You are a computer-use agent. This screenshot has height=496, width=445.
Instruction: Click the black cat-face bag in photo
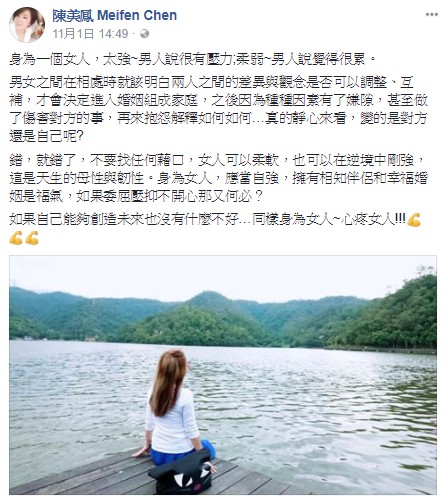coord(182,473)
